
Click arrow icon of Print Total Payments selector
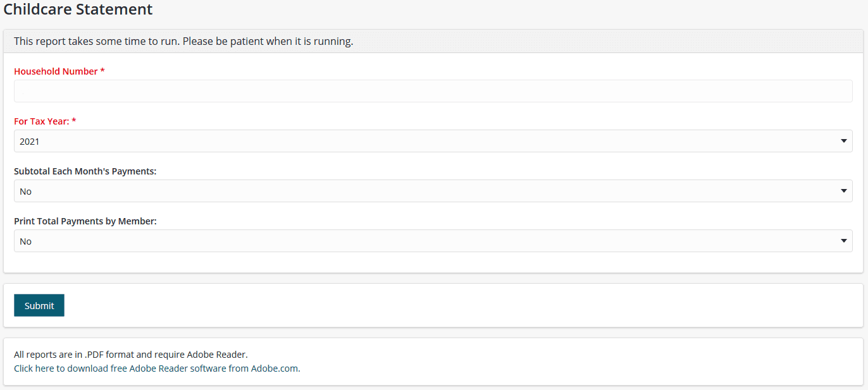click(x=843, y=241)
